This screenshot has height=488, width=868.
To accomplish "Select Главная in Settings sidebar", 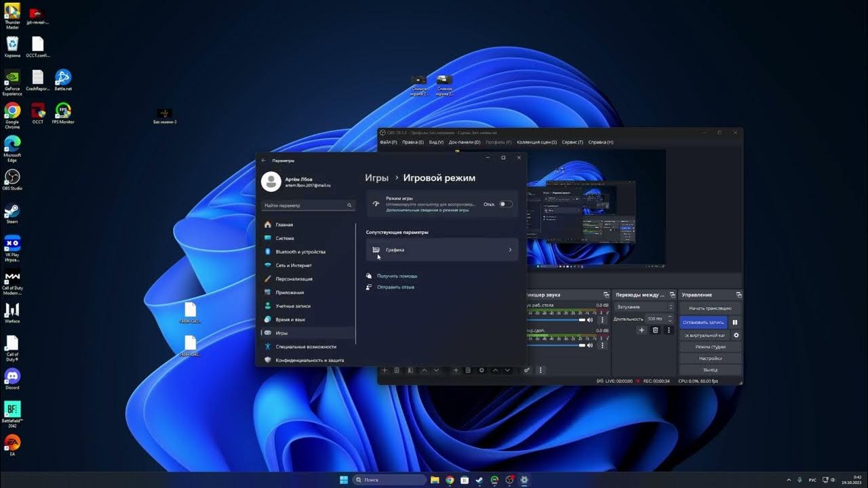I will click(x=307, y=224).
